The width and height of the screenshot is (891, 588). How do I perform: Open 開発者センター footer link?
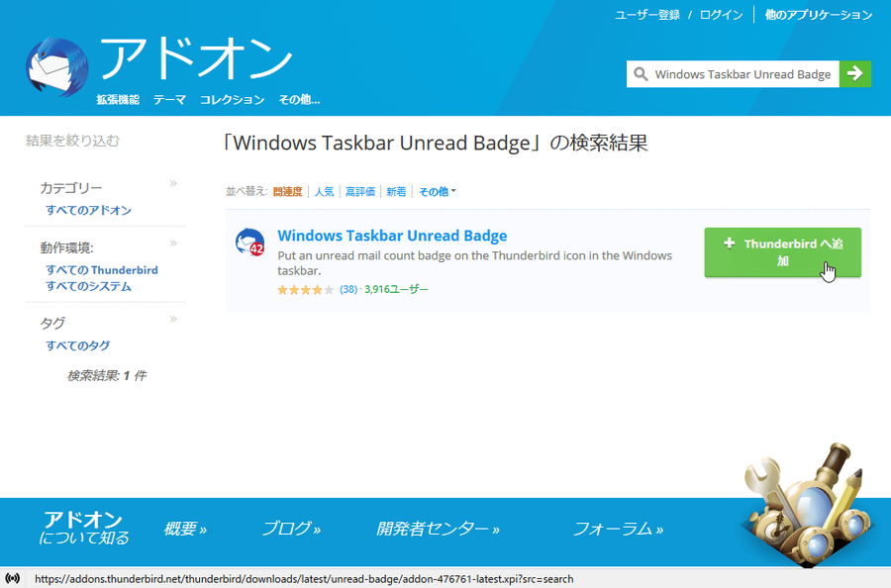pyautogui.click(x=439, y=529)
